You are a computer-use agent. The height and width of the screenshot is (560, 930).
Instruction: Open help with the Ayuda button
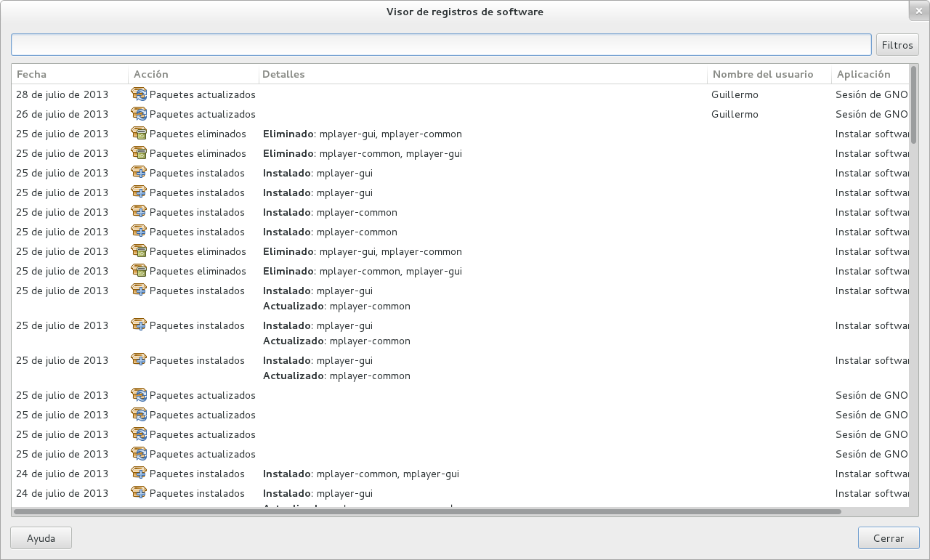coord(41,538)
